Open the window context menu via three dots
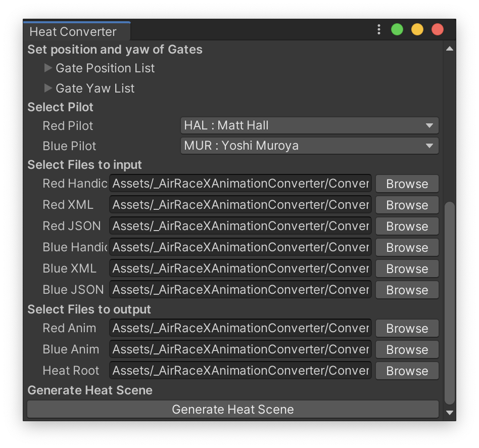Screen dimensions: 479x448 (x=379, y=29)
